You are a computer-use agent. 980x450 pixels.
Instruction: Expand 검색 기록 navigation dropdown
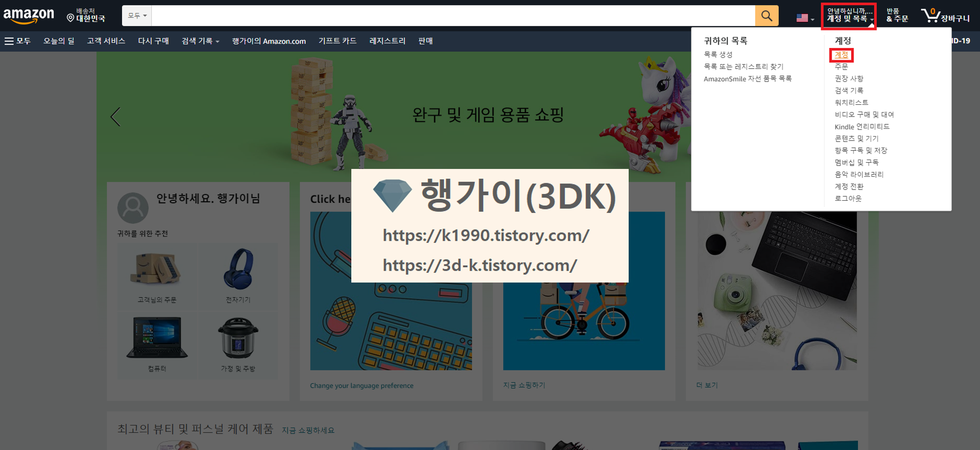200,41
